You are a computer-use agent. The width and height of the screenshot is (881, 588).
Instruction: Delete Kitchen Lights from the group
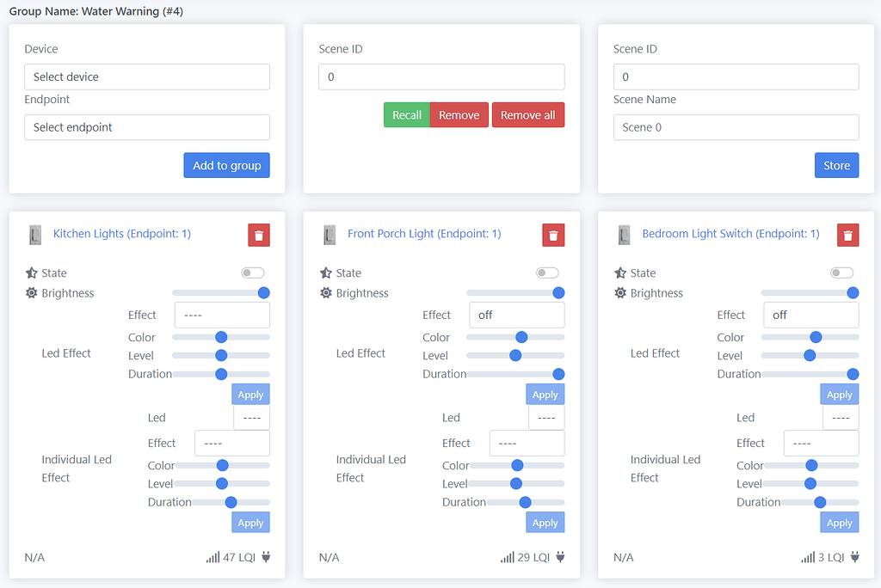pyautogui.click(x=259, y=235)
